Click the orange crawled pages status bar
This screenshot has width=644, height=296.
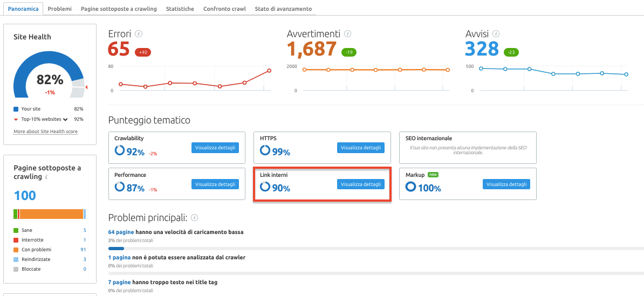tap(51, 214)
